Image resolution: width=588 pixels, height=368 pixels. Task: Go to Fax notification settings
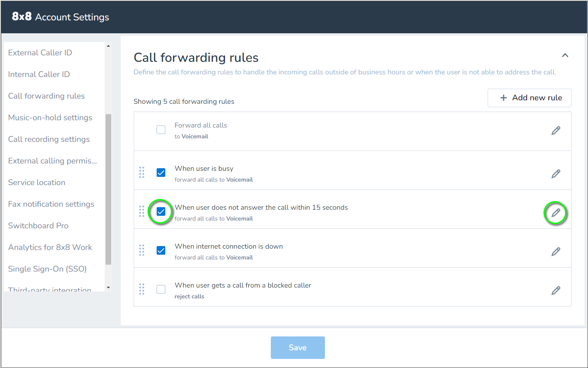[x=51, y=204]
